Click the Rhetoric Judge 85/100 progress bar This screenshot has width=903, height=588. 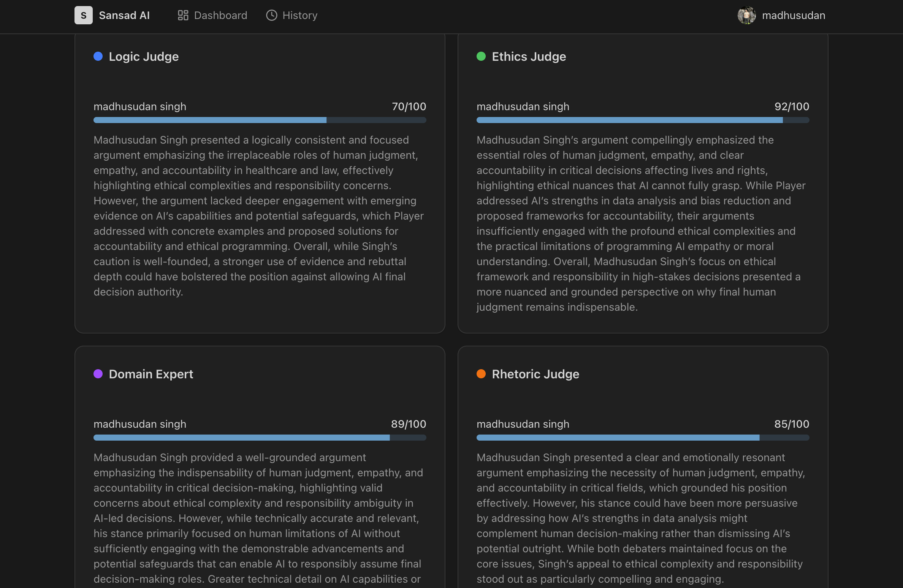(x=643, y=438)
